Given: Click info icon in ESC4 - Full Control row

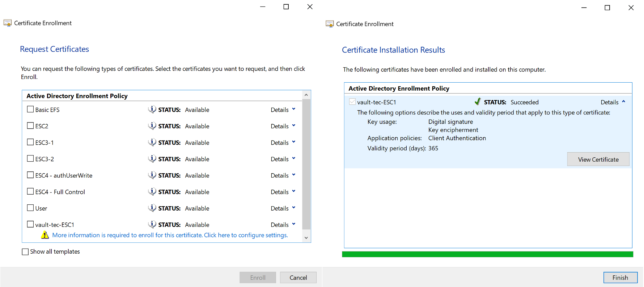Looking at the screenshot, I should pos(152,191).
